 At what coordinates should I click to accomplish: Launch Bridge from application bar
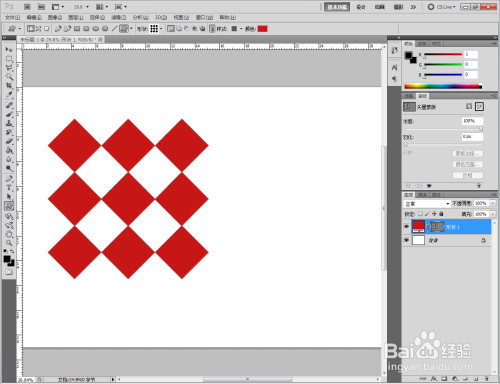[x=27, y=7]
